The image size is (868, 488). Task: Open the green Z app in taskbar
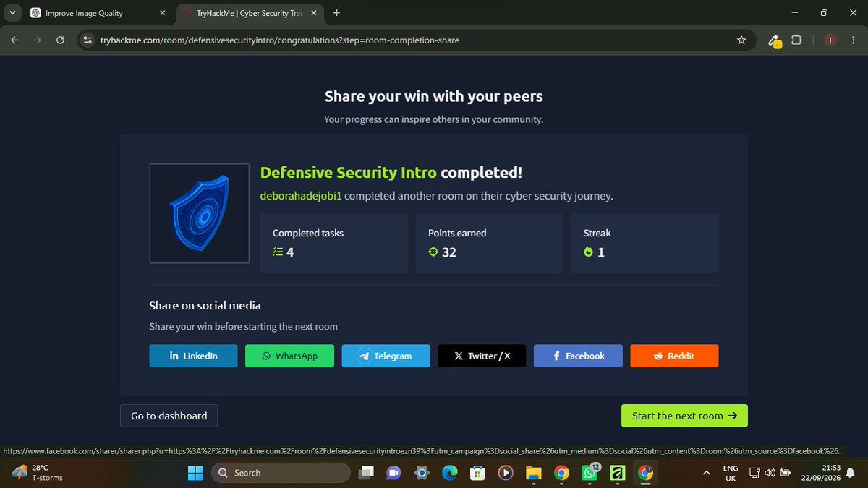coord(617,473)
